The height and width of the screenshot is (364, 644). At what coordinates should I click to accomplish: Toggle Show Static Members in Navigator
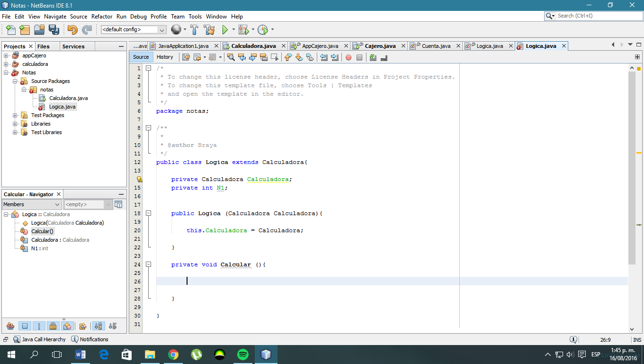[x=39, y=326]
